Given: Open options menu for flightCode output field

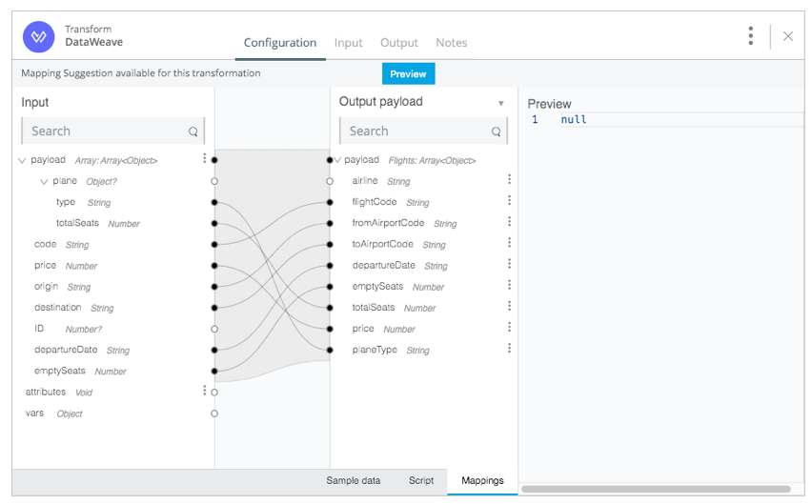Looking at the screenshot, I should (x=509, y=200).
